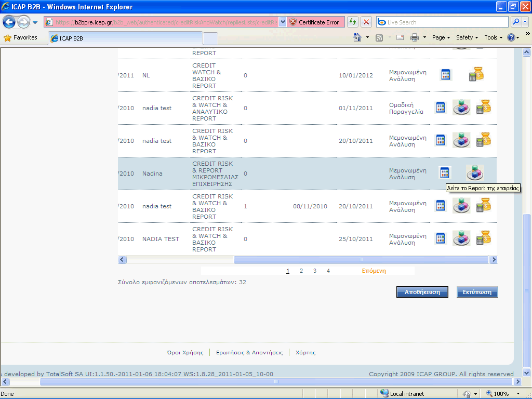Click the Nadina name cell

pyautogui.click(x=152, y=174)
